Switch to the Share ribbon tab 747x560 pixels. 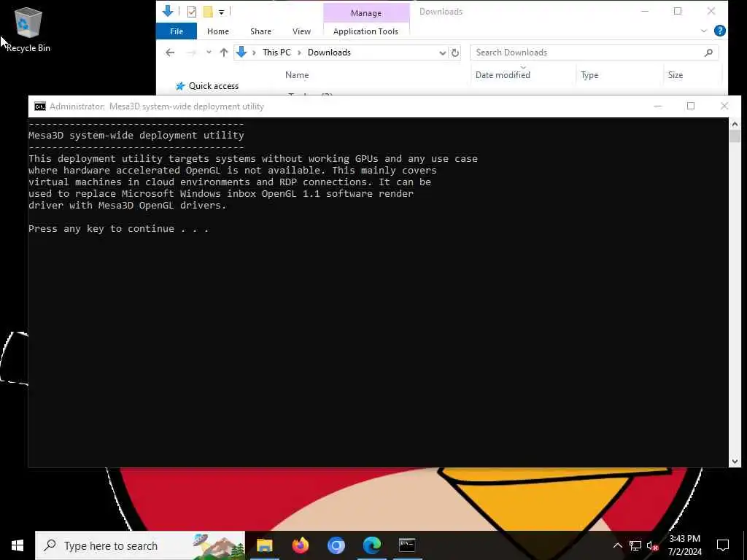[x=260, y=31]
